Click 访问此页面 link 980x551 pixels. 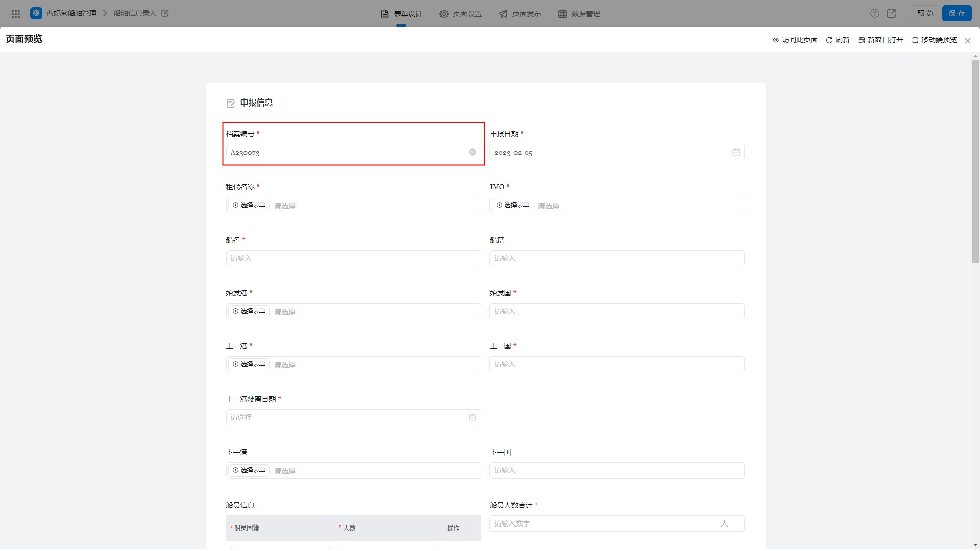(795, 40)
